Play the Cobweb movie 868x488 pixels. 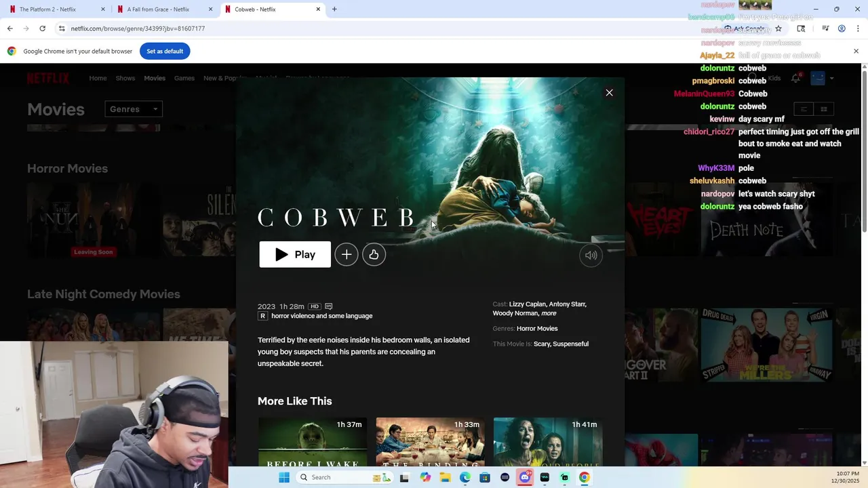tap(295, 254)
